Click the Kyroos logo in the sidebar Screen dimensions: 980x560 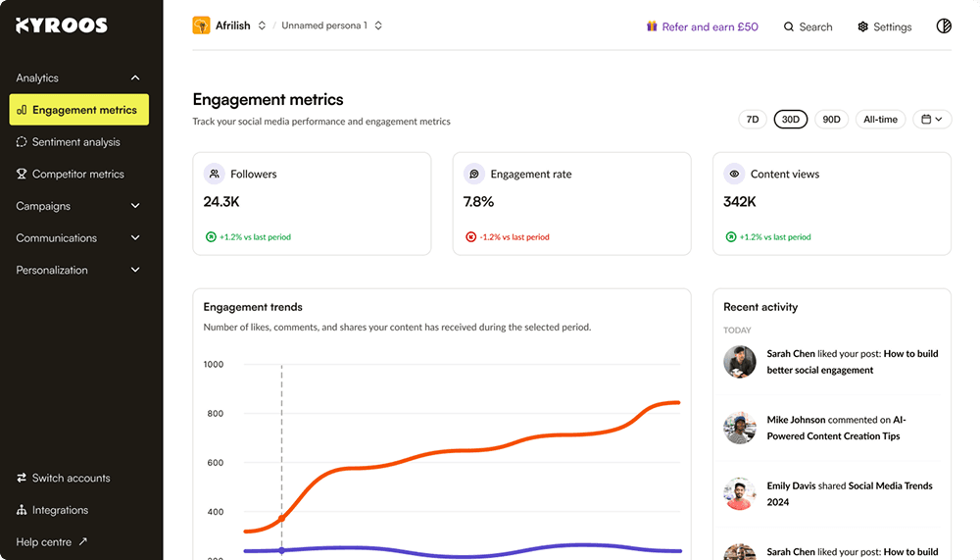(61, 26)
